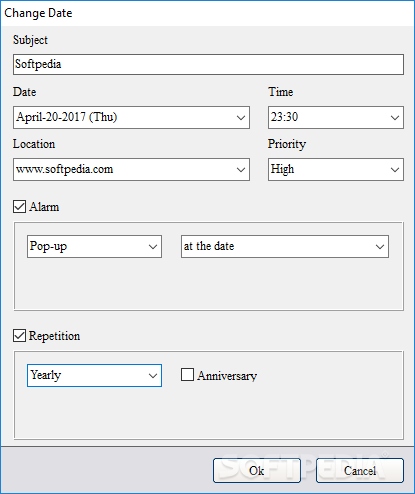Viewport: 415px width, 494px height.
Task: Open the Location combo box
Action: point(131,169)
